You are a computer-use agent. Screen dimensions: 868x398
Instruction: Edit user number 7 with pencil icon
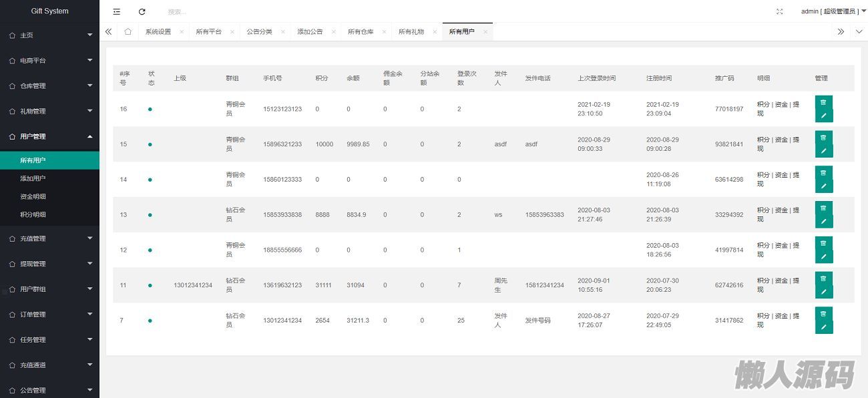pos(823,327)
